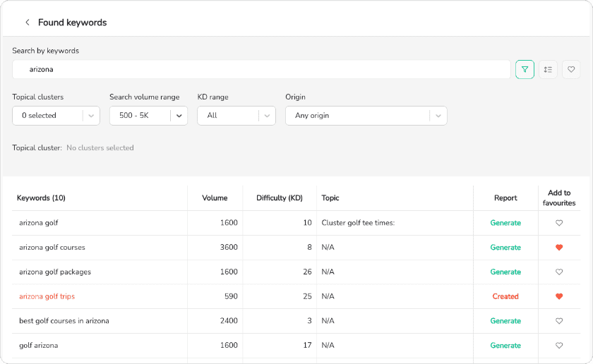The height and width of the screenshot is (364, 593).
Task: Open the KD range dropdown
Action: (x=236, y=116)
